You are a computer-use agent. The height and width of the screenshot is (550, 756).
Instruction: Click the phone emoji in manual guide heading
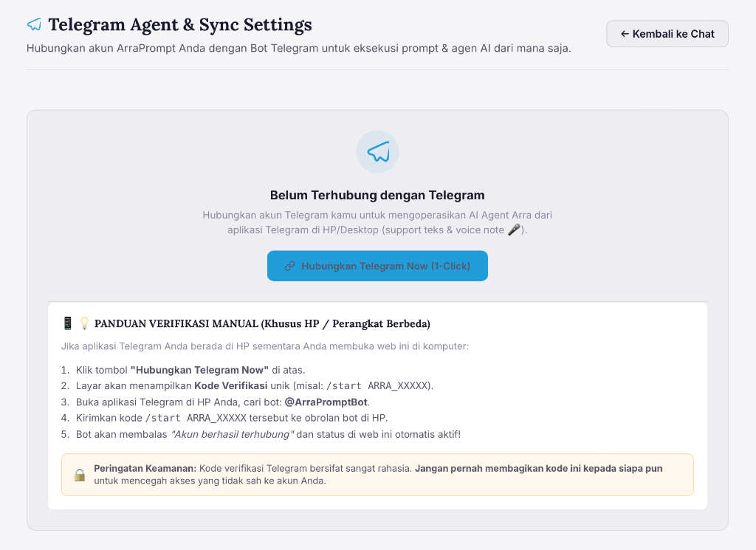67,323
